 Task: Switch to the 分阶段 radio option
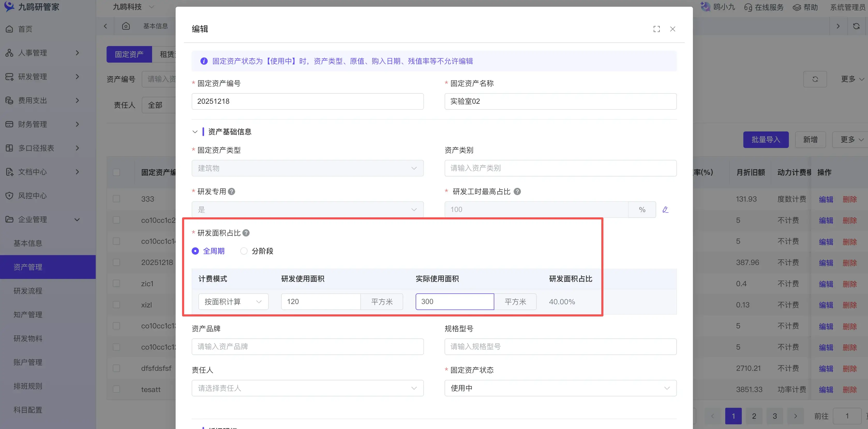pos(244,251)
